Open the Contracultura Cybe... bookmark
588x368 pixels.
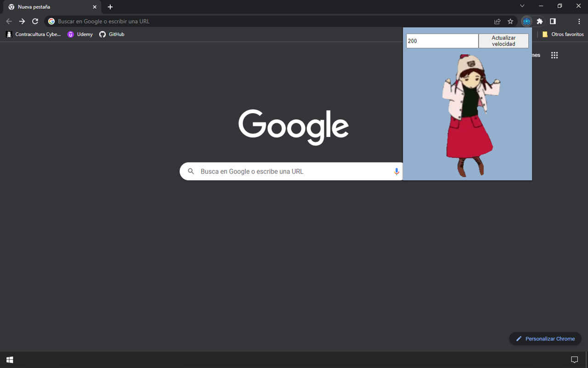[x=33, y=34]
